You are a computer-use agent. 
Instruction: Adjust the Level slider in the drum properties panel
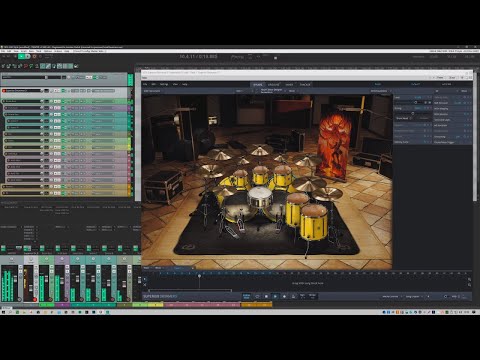click(416, 103)
